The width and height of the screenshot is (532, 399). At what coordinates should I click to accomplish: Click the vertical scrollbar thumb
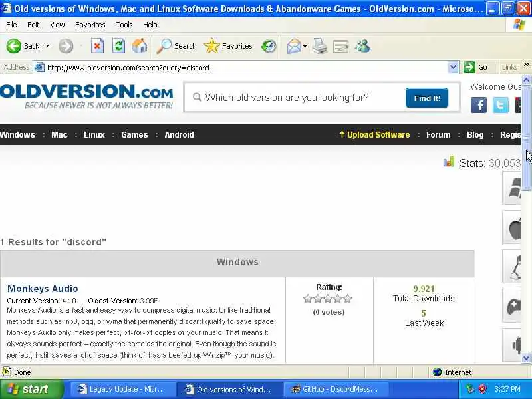coord(526,138)
